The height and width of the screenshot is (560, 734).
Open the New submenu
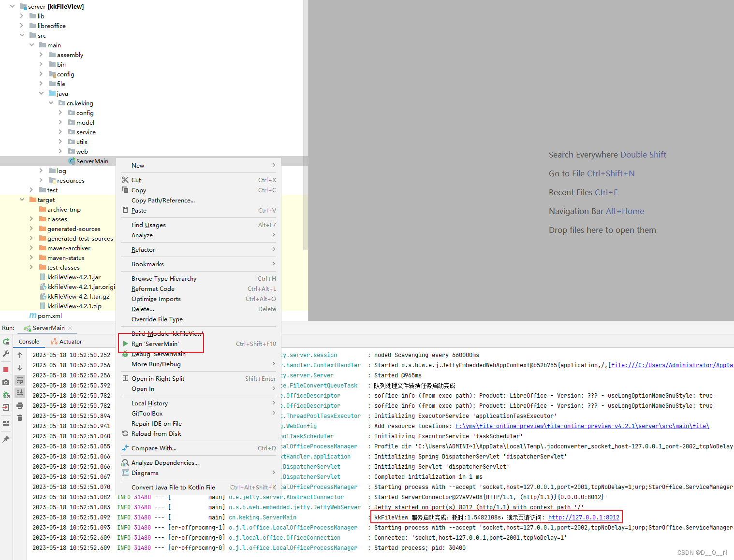pos(199,166)
